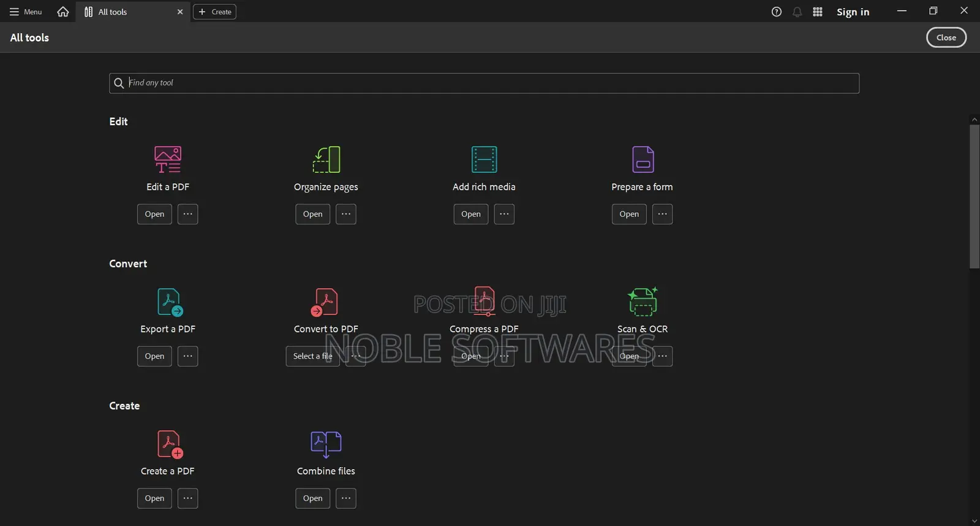Click the Export a PDF tool icon
This screenshot has height=526, width=980.
(x=170, y=302)
